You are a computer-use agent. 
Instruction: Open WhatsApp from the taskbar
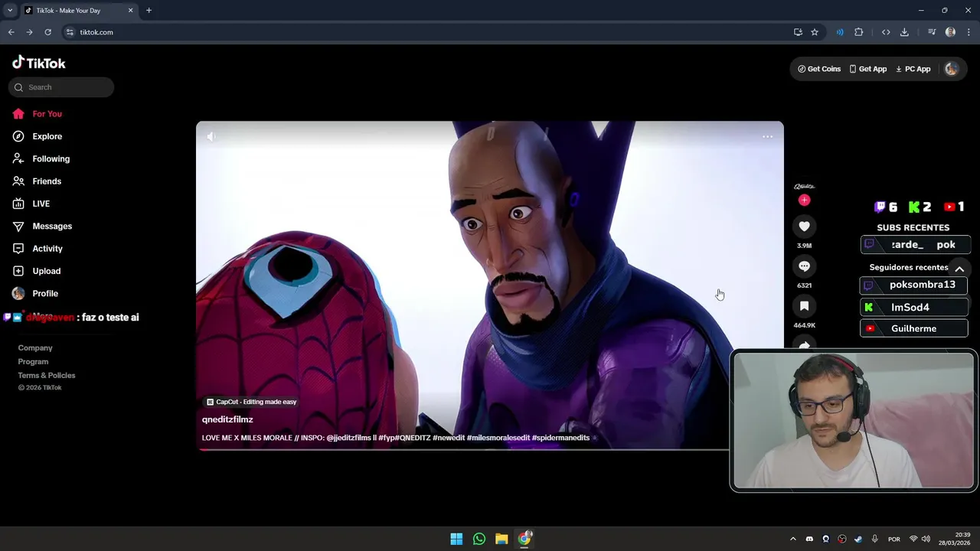point(479,539)
